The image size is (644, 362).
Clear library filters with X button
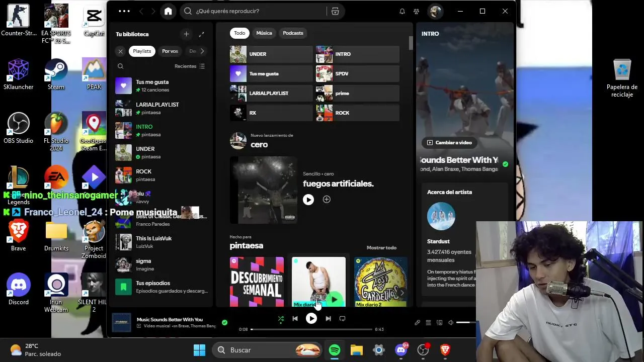tap(120, 51)
